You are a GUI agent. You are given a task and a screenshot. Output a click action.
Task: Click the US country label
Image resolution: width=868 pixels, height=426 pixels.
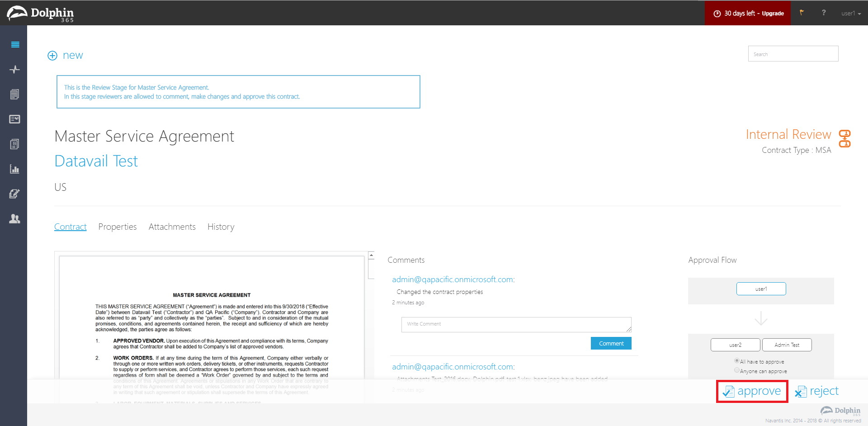pos(60,187)
